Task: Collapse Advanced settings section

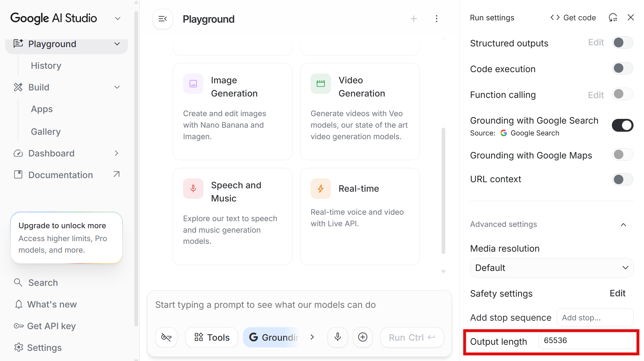Action: tap(623, 225)
